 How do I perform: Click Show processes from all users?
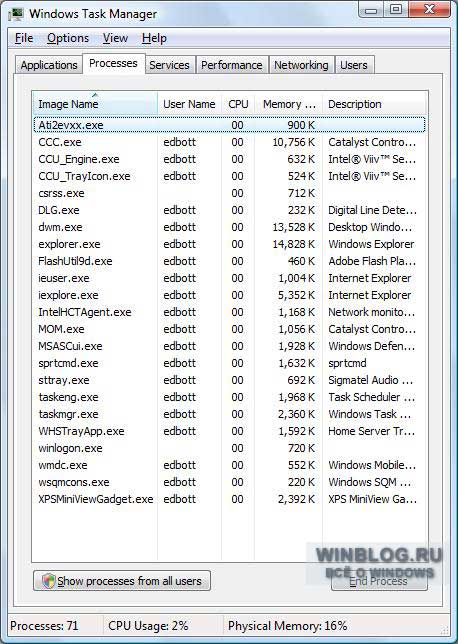[122, 581]
